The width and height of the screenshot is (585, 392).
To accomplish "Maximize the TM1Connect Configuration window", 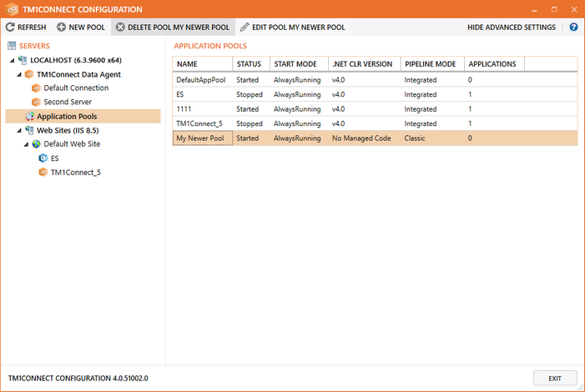I will tap(554, 9).
